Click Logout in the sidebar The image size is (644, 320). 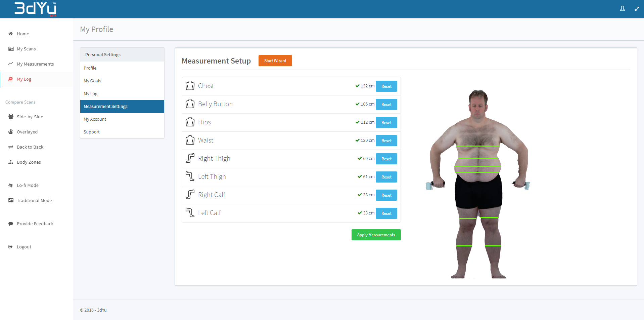24,247
